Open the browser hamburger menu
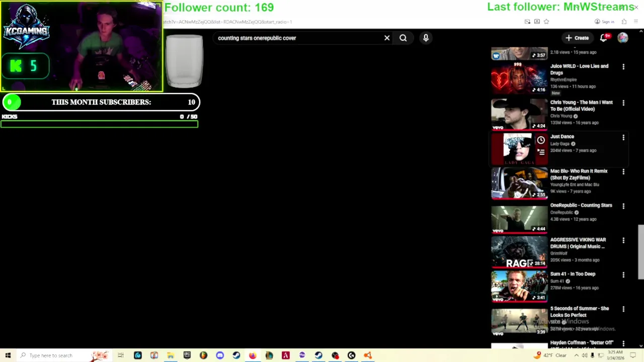The height and width of the screenshot is (362, 644). tap(636, 22)
